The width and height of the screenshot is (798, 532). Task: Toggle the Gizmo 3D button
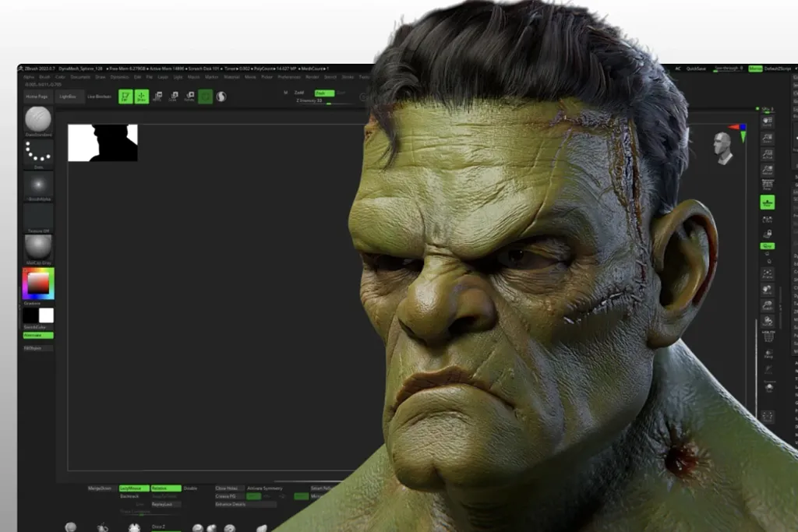coord(206,97)
